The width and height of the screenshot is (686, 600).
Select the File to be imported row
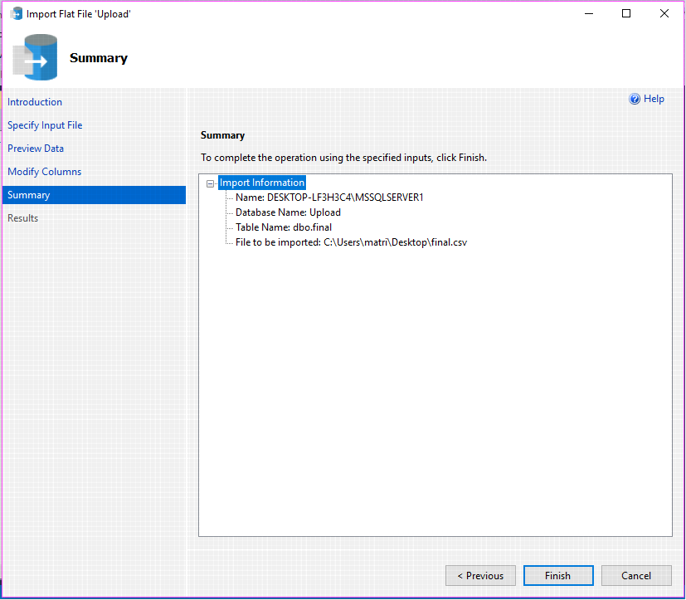tap(351, 242)
